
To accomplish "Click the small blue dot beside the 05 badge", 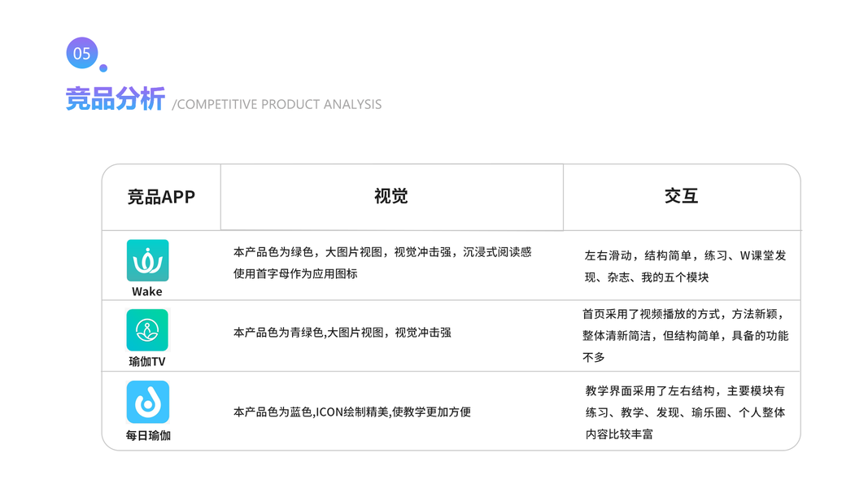I will (103, 68).
